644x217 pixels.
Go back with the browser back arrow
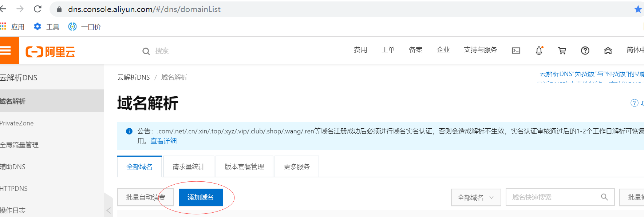pyautogui.click(x=3, y=9)
